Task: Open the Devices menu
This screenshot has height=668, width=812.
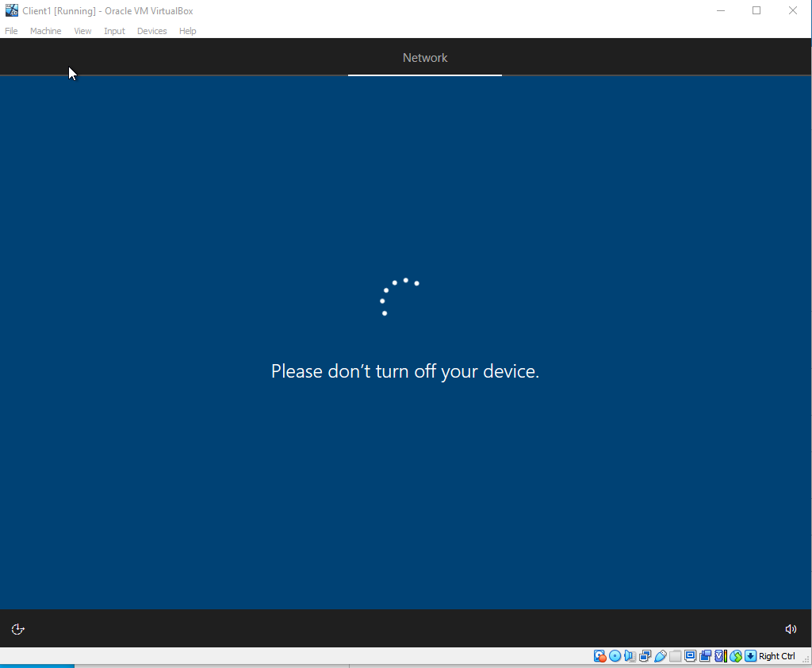Action: (151, 31)
